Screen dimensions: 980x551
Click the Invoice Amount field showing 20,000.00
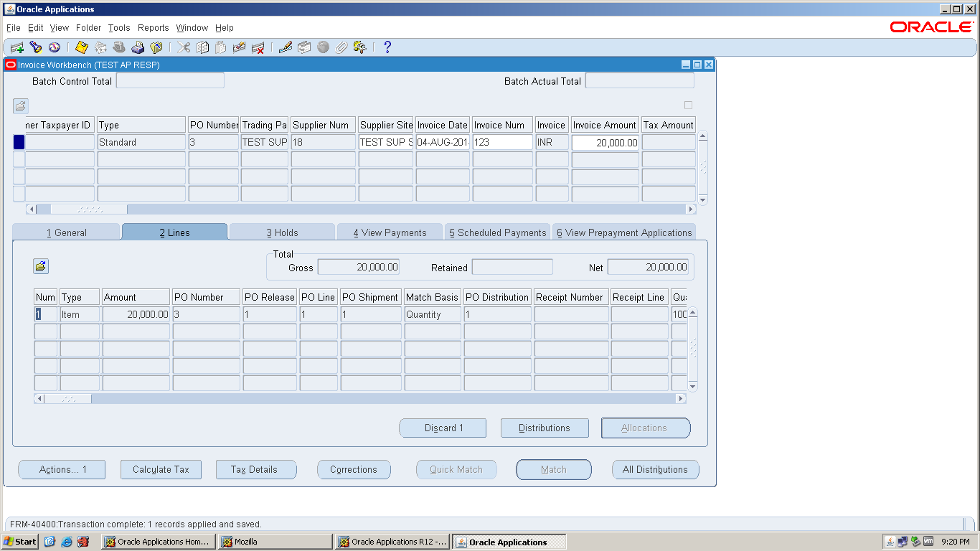[606, 142]
